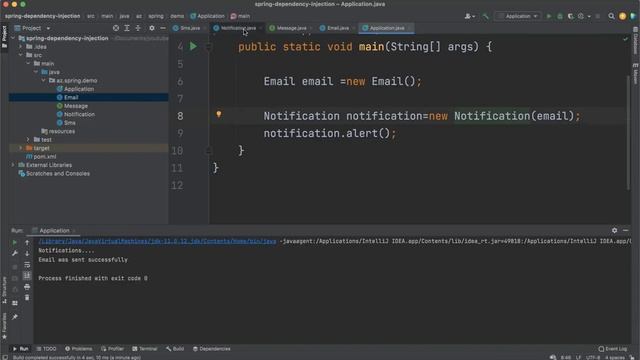Image resolution: width=640 pixels, height=360 pixels.
Task: Rerun Application in Run panel
Action: click(x=15, y=242)
